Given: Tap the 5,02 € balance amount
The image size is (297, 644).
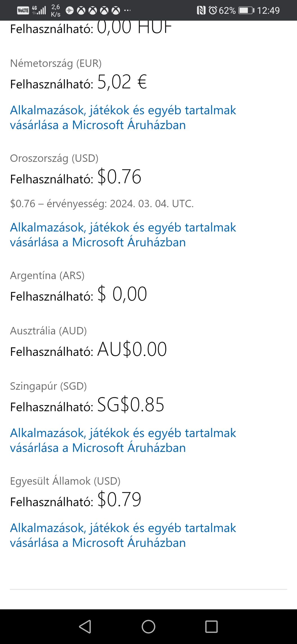Looking at the screenshot, I should tap(122, 82).
